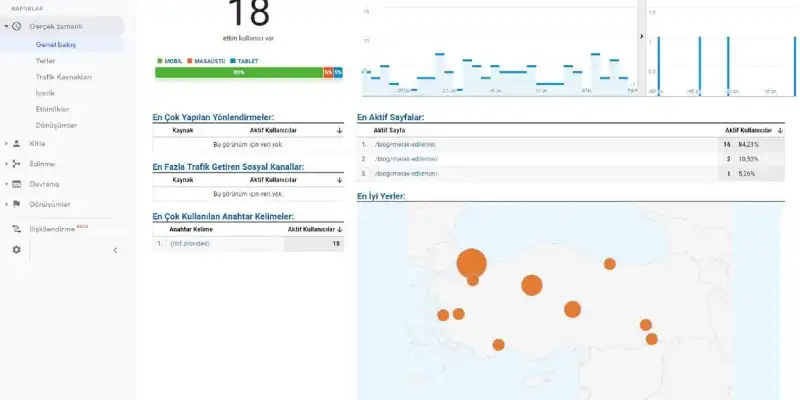Open the admin settings gear icon
This screenshot has width=800, height=400.
pos(16,250)
